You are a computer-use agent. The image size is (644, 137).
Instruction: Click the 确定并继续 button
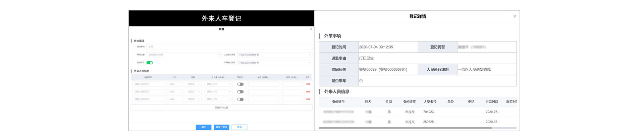click(221, 127)
